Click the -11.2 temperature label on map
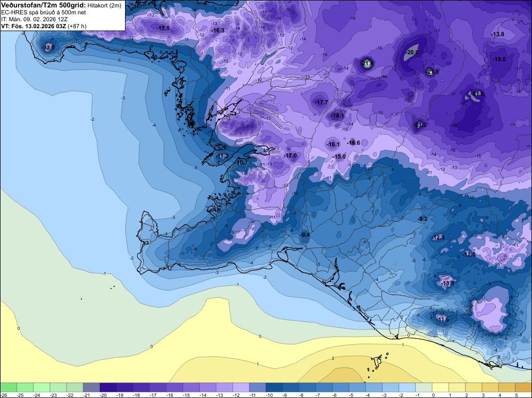Screen dimensions: 532x398 [222, 156]
